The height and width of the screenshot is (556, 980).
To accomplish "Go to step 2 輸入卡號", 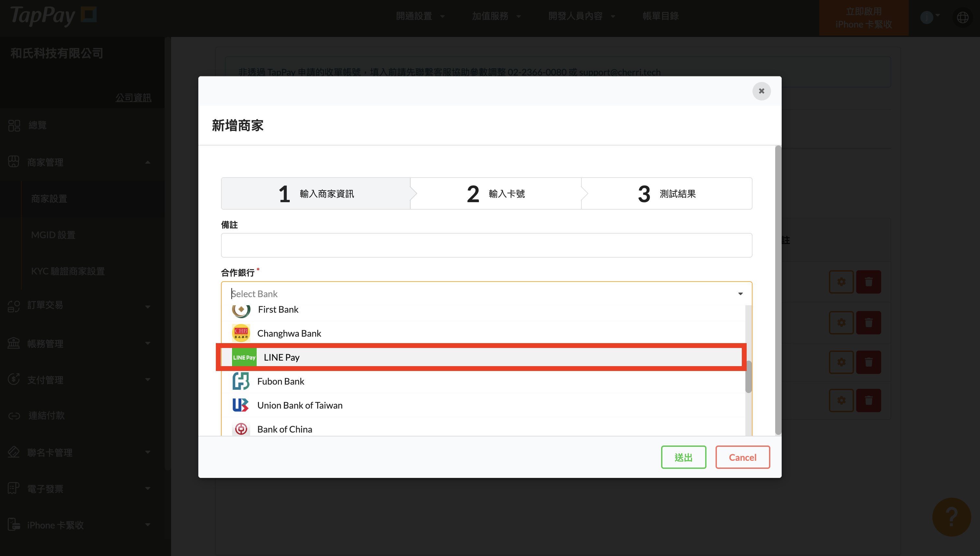I will click(x=496, y=194).
